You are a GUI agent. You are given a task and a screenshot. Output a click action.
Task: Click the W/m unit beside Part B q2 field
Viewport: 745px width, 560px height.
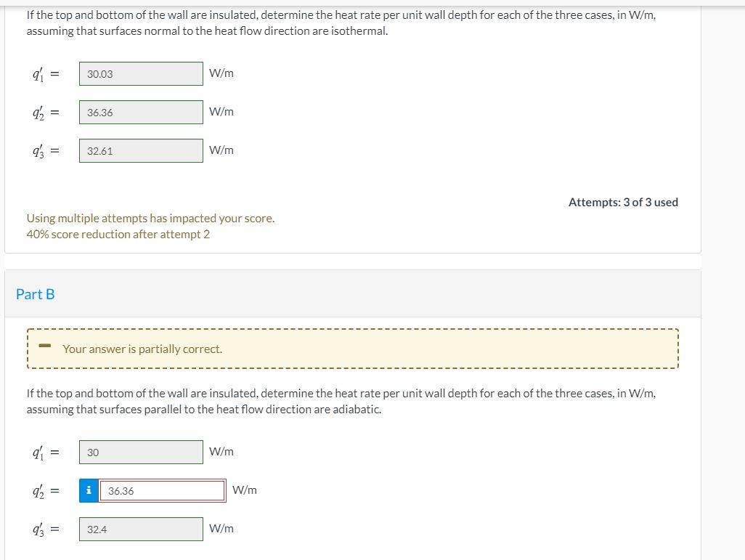pyautogui.click(x=245, y=490)
